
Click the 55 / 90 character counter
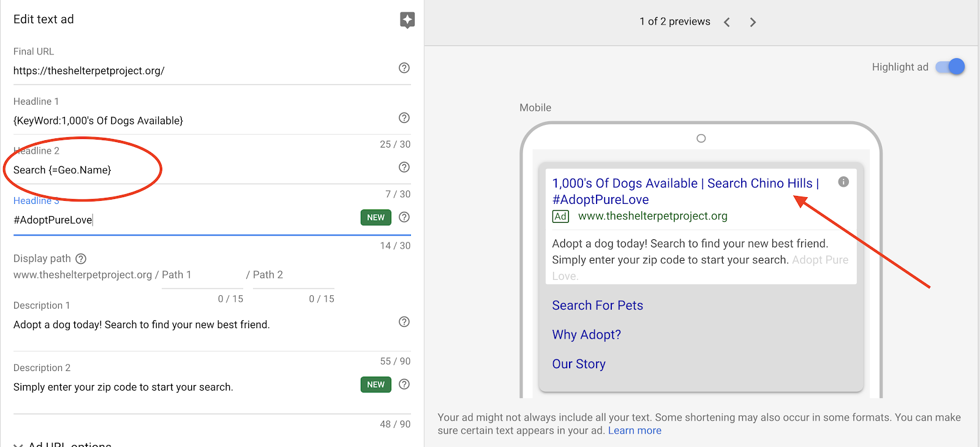(395, 361)
